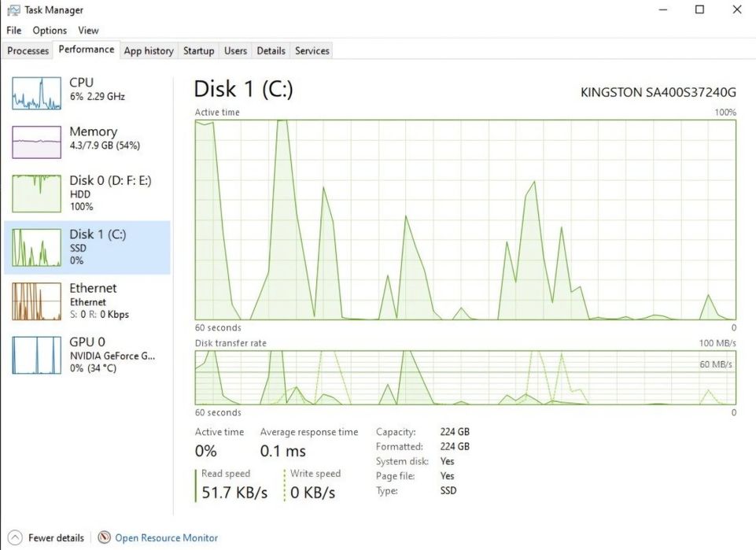The height and width of the screenshot is (550, 756).
Task: Switch to the App history tab
Action: point(149,50)
